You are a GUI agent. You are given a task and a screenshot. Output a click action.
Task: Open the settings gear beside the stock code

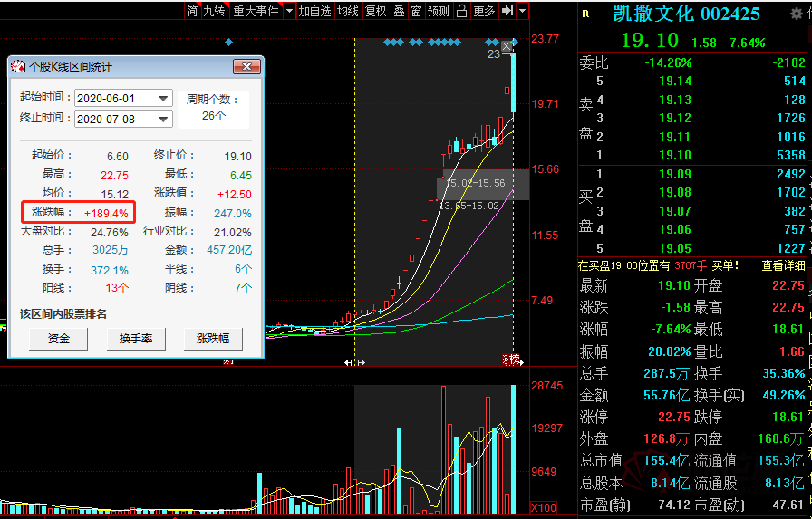pyautogui.click(x=796, y=14)
